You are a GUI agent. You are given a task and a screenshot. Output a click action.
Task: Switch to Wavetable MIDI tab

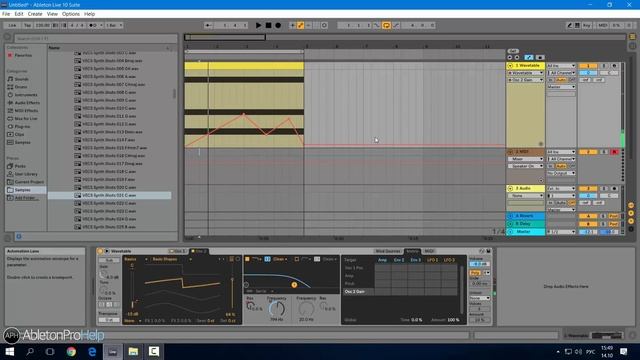point(429,251)
